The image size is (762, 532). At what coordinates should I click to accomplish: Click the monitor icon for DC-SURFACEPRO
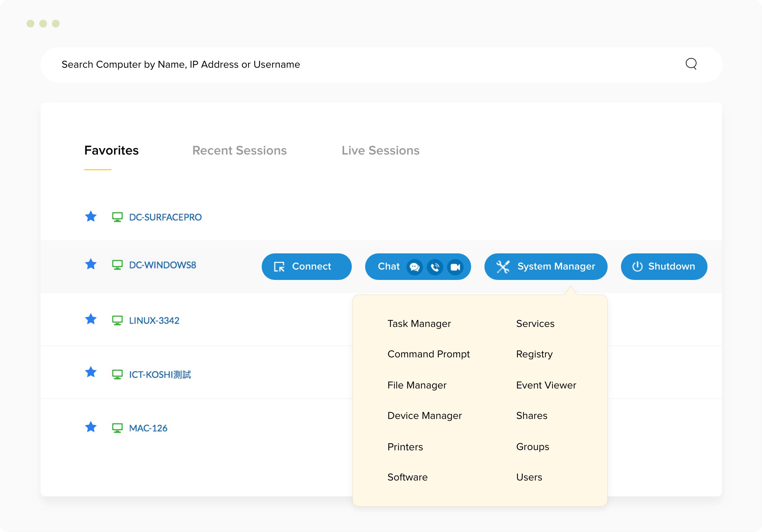click(x=117, y=217)
